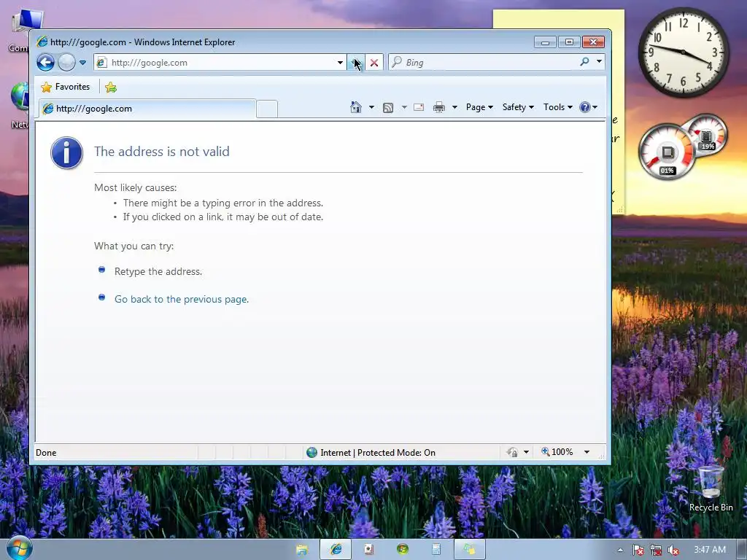Screen dimensions: 747x560
Task: Select the http:///google.com tab
Action: (x=147, y=109)
